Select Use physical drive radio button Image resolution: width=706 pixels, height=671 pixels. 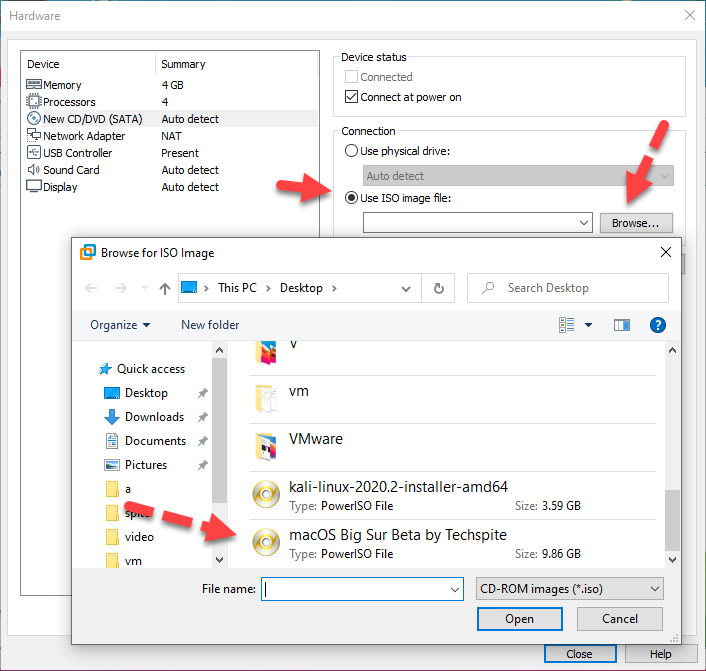click(x=351, y=151)
